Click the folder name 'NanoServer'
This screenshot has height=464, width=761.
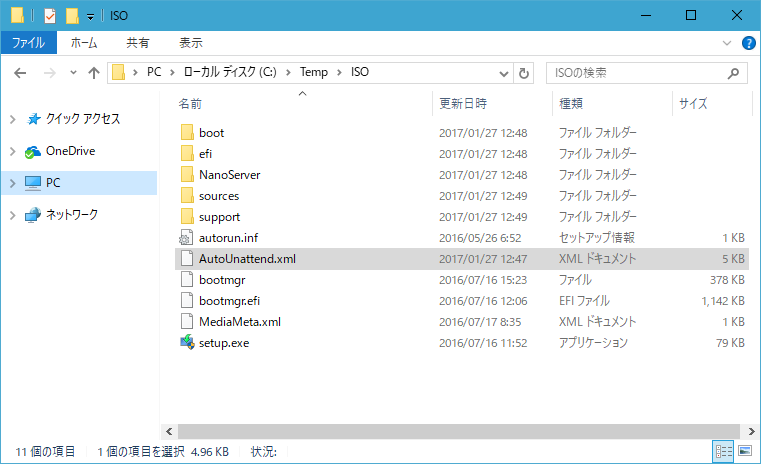[x=230, y=175]
